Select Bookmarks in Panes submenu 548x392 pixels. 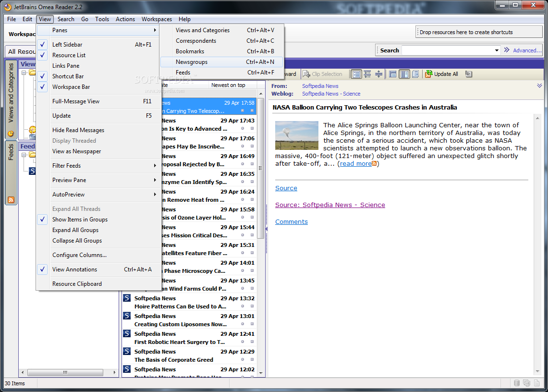click(x=221, y=51)
